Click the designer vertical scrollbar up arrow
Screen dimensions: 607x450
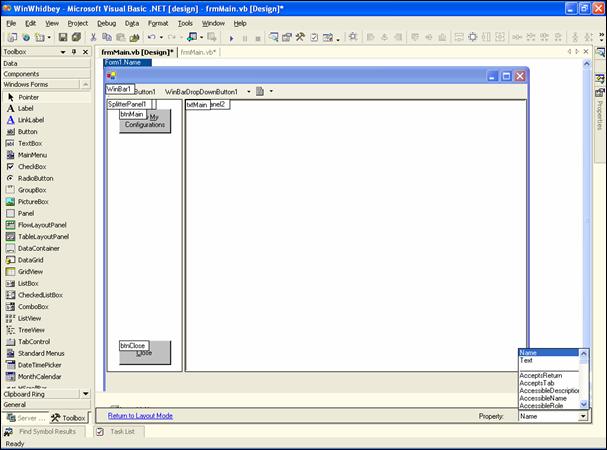tap(587, 64)
